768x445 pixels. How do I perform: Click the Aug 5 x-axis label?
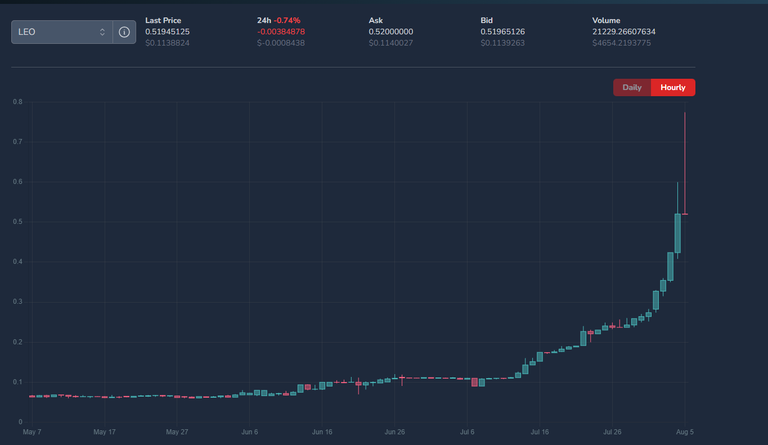pos(685,432)
